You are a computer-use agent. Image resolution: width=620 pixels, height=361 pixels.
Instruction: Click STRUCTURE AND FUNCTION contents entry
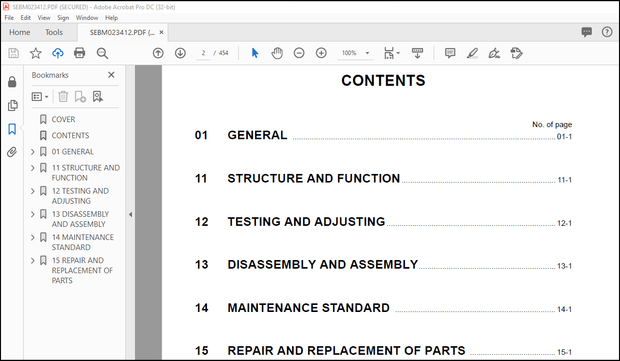coord(314,179)
